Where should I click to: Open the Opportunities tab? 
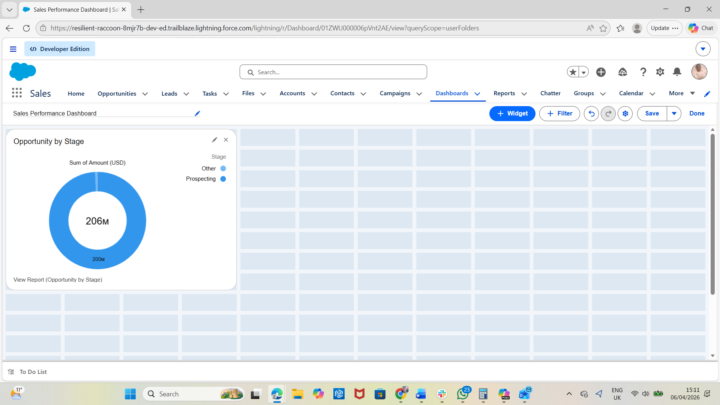click(117, 93)
